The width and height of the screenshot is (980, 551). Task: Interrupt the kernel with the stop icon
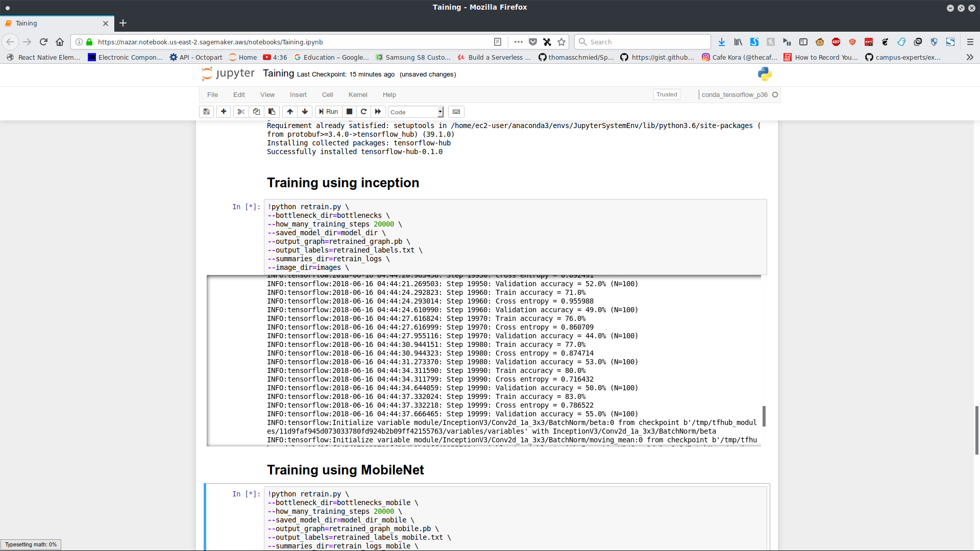(x=349, y=112)
